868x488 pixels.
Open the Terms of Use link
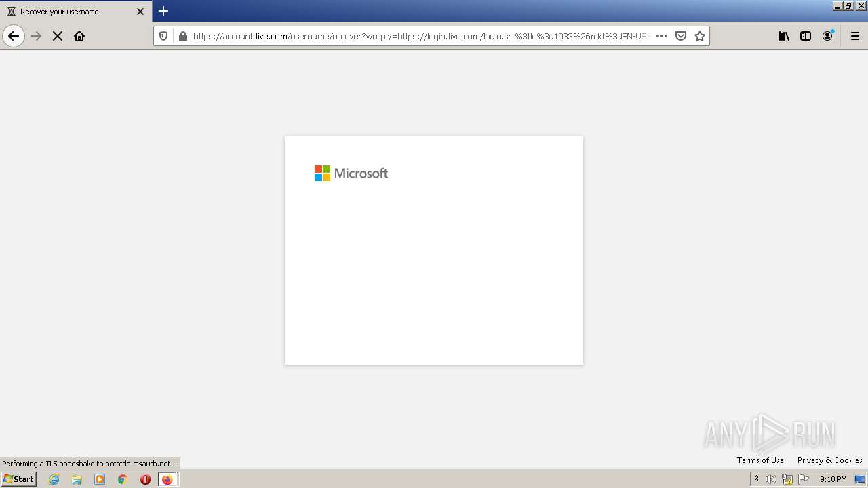[760, 460]
